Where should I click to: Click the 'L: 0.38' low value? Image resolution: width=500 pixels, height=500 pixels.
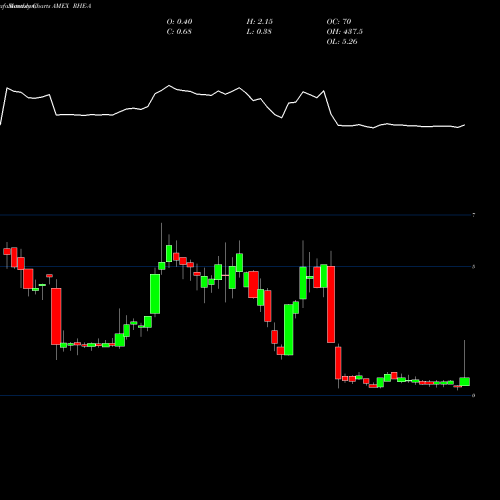[x=259, y=32]
